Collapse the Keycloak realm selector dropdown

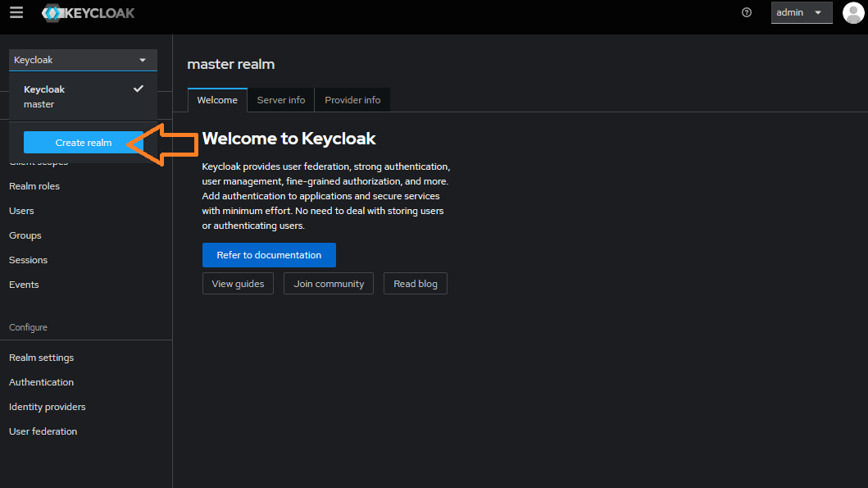click(83, 60)
